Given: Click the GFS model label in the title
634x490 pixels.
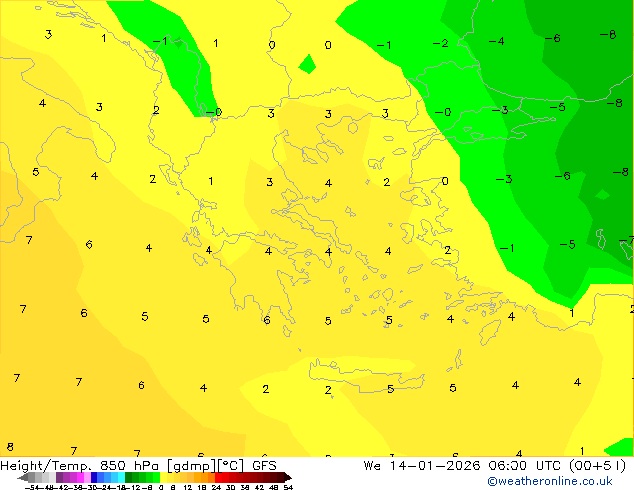Looking at the screenshot, I should click(x=264, y=466).
